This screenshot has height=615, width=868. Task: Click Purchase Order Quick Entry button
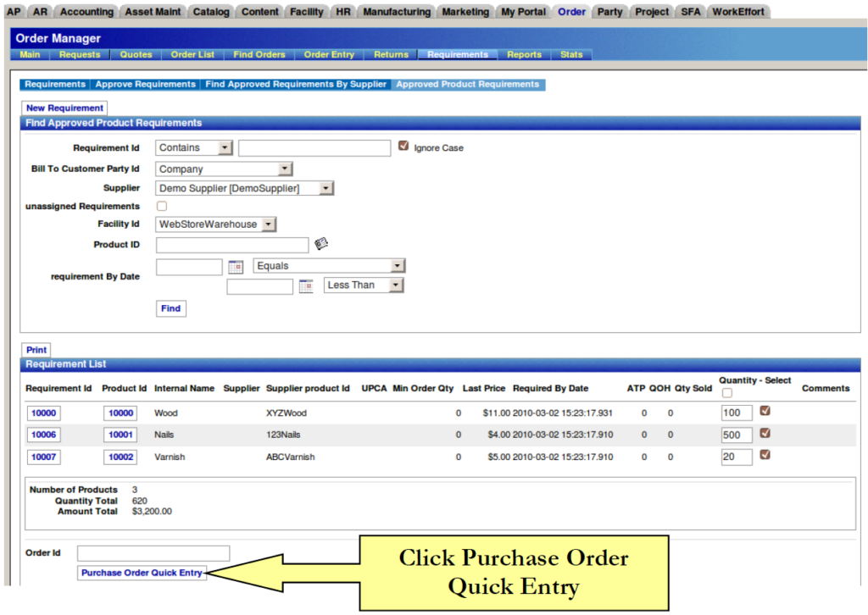coord(142,573)
